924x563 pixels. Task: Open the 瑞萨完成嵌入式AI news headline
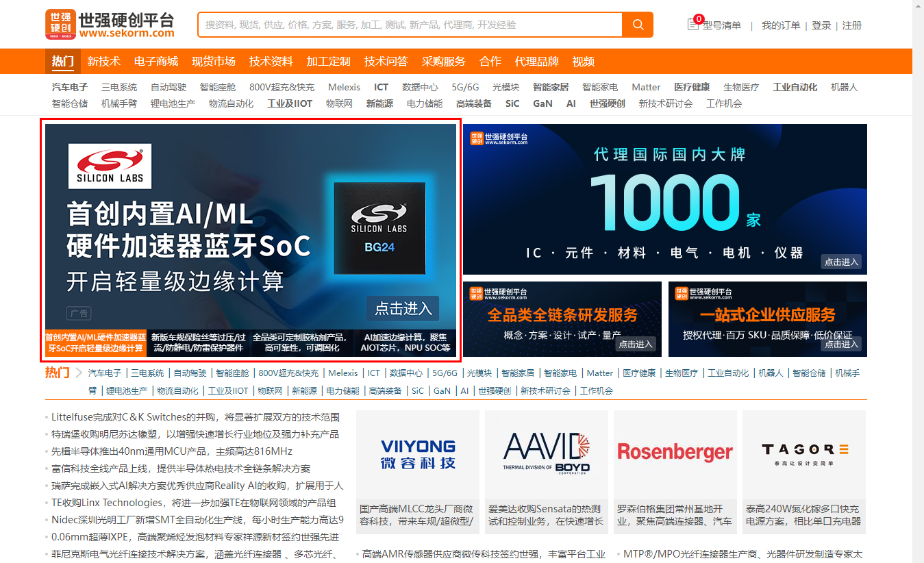pos(197,486)
